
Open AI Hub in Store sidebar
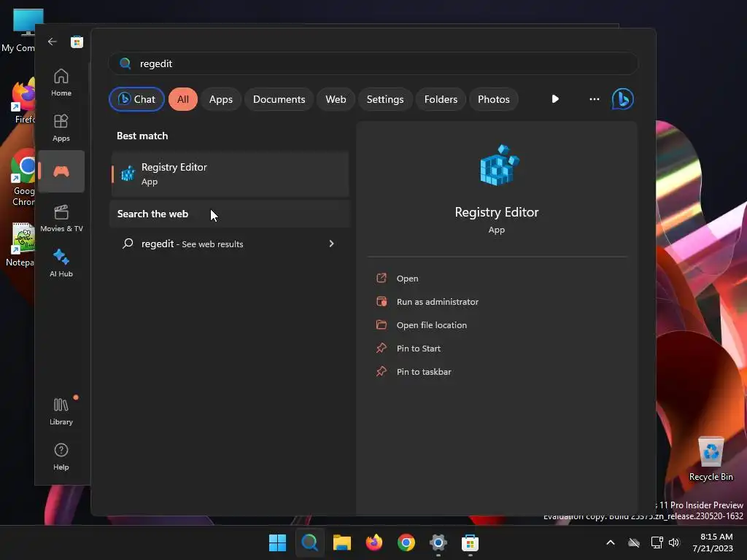61,263
